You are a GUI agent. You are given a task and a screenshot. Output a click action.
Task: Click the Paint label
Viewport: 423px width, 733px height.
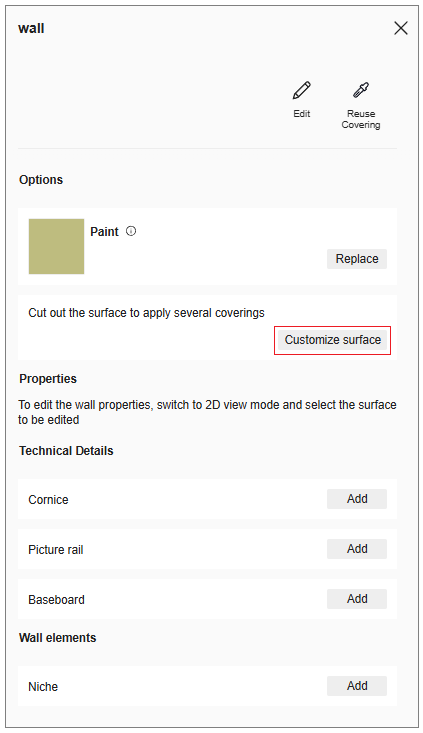(105, 231)
